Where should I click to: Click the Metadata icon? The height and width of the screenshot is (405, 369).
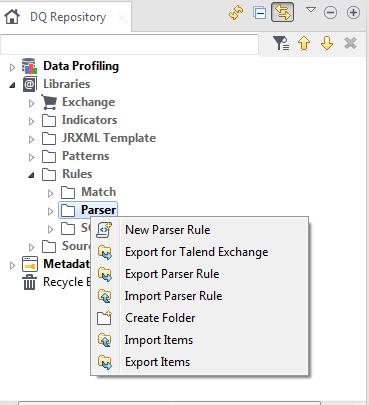click(x=29, y=264)
